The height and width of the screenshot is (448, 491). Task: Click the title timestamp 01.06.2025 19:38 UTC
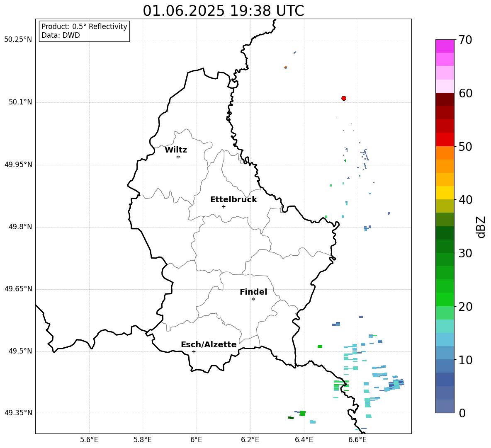224,11
